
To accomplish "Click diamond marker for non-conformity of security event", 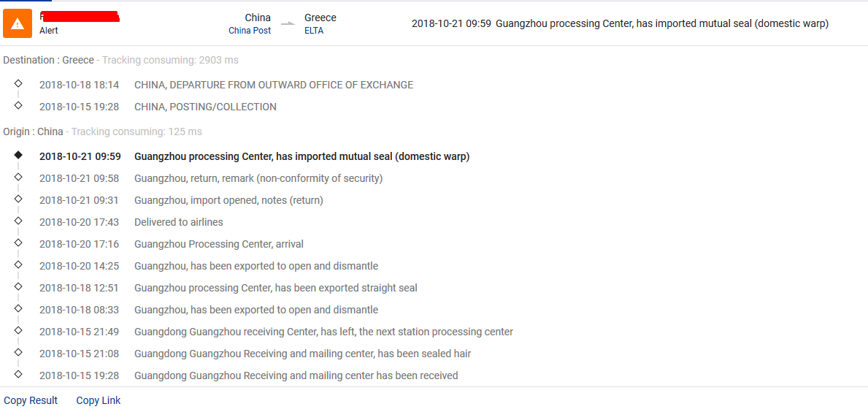I will (x=18, y=177).
